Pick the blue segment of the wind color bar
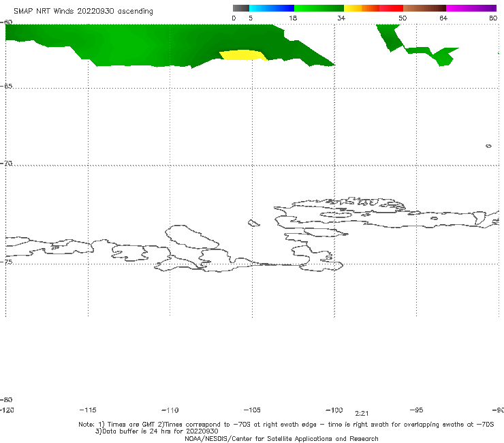Viewport: 504px width, 443px height. 272,8
